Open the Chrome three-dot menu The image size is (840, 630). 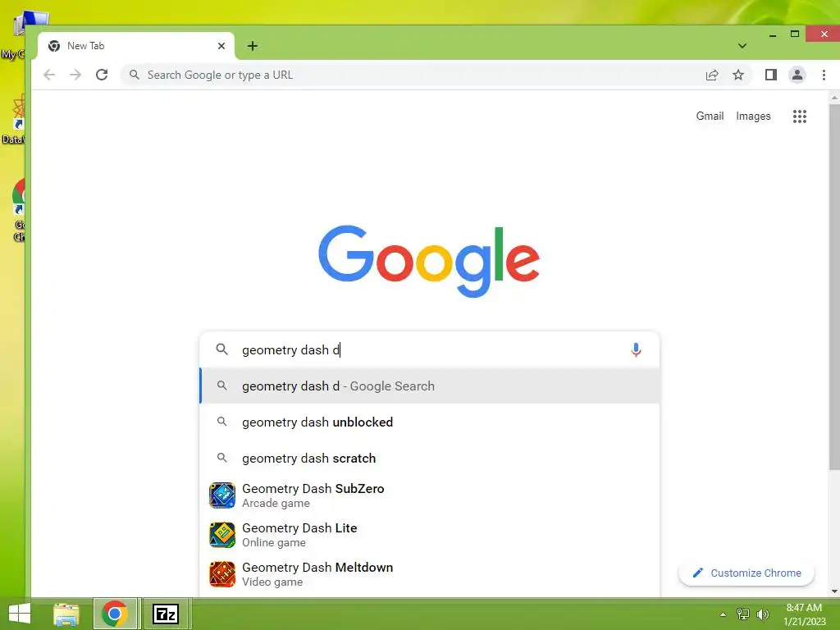[x=824, y=75]
